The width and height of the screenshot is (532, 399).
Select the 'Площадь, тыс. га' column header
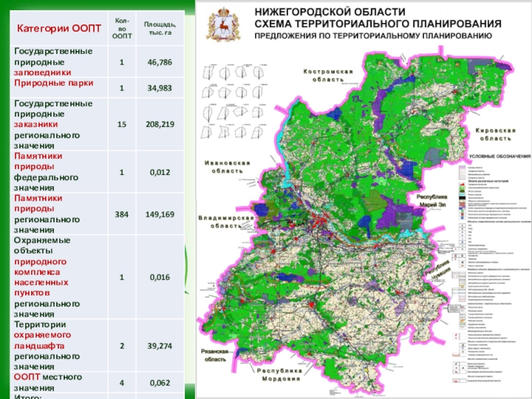click(160, 29)
